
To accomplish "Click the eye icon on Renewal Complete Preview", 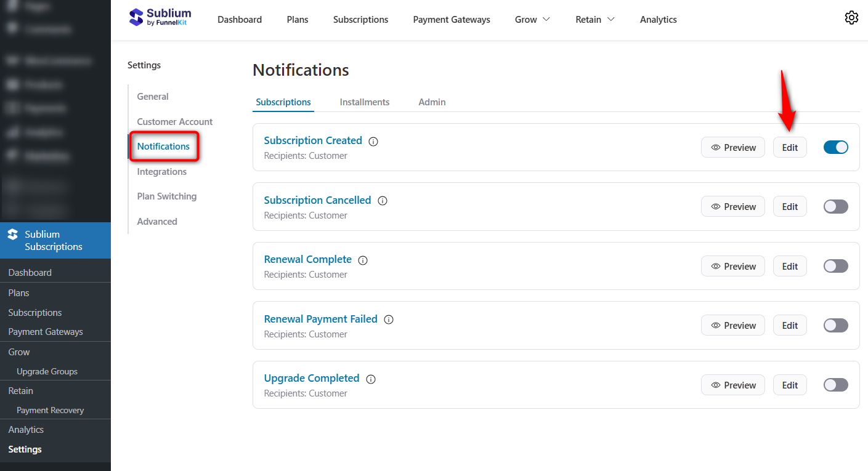I will [715, 266].
